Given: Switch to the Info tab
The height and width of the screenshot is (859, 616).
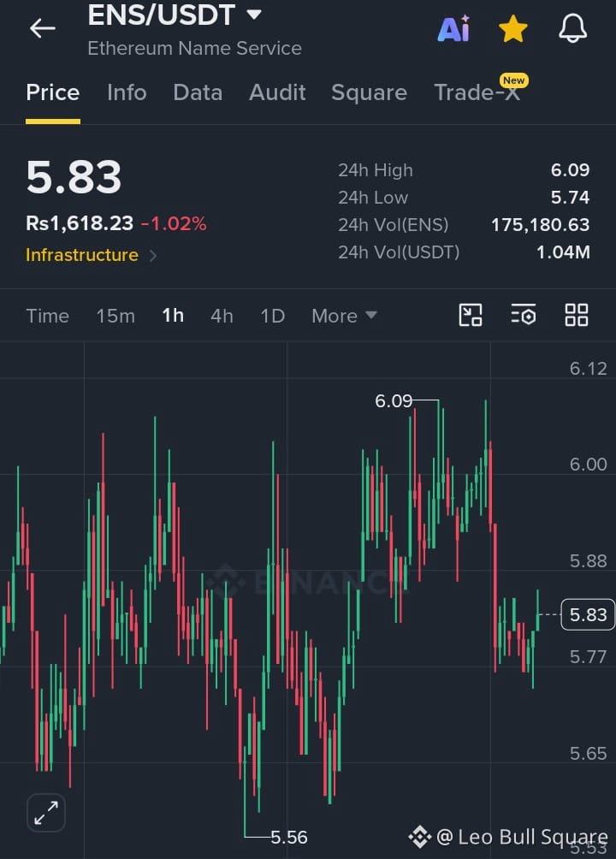Looking at the screenshot, I should 127,92.
